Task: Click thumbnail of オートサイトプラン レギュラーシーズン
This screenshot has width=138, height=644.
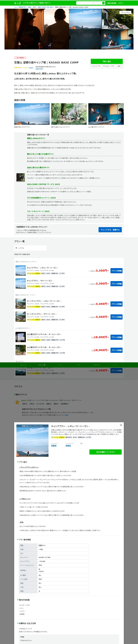Action: click(x=21, y=304)
